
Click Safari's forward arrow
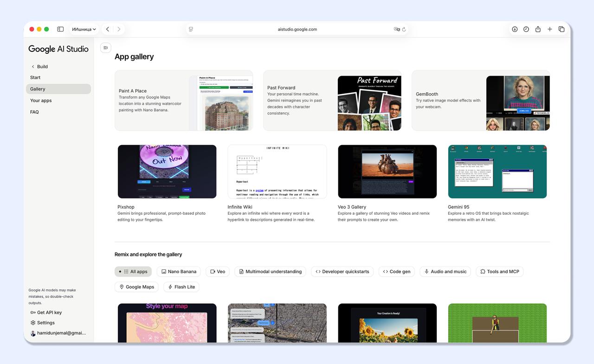click(119, 29)
